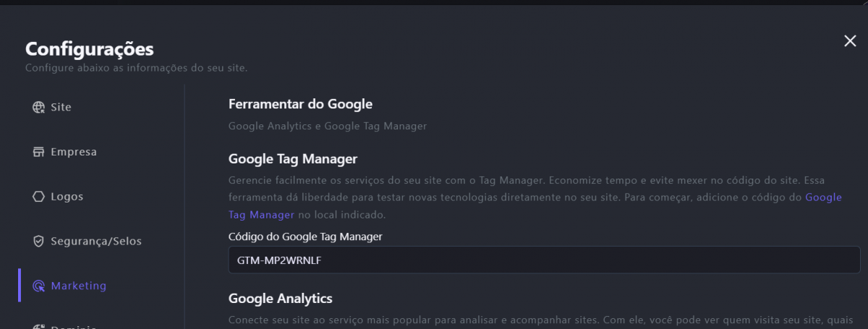
Task: Click the Ferramentar do Google heading
Action: [300, 104]
